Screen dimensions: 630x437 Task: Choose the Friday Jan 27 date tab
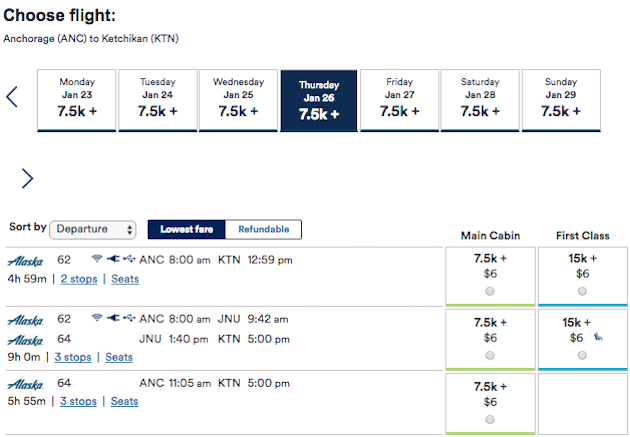pyautogui.click(x=399, y=100)
